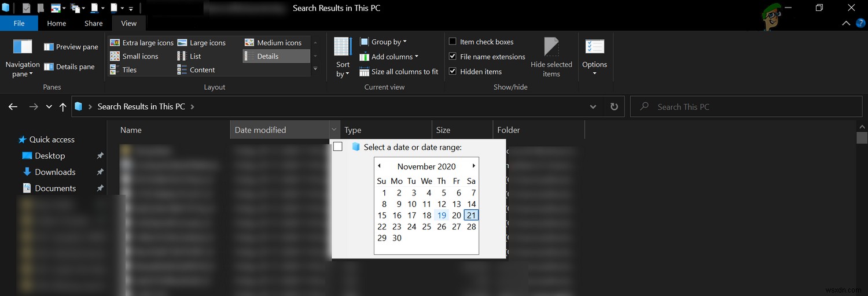Enable Item check boxes option
868x296 pixels.
coord(453,42)
